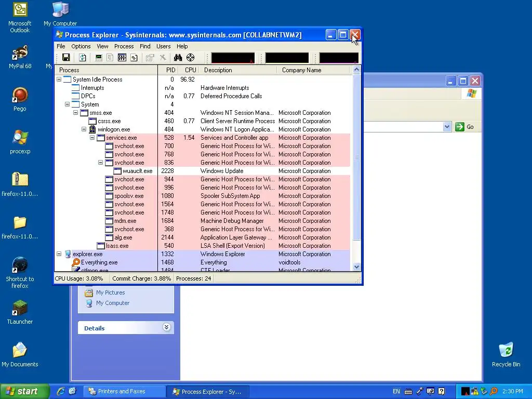Open the Microsoft Outlook desktop icon
Screen dimensions: 532x399
(20, 17)
